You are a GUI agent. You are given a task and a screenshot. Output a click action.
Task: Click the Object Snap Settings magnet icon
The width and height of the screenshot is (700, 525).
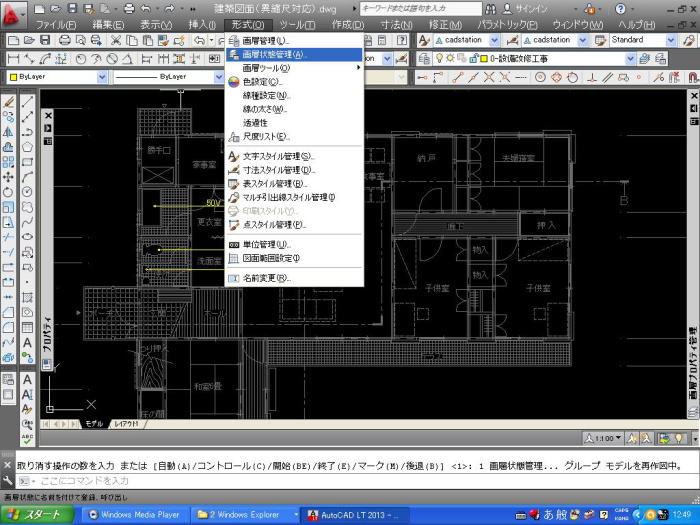pyautogui.click(x=693, y=77)
